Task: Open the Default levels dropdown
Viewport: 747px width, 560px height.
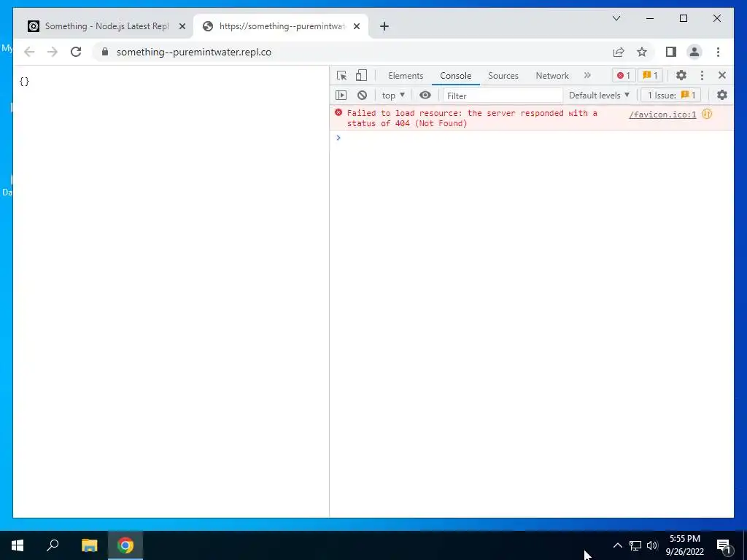Action: pos(599,96)
